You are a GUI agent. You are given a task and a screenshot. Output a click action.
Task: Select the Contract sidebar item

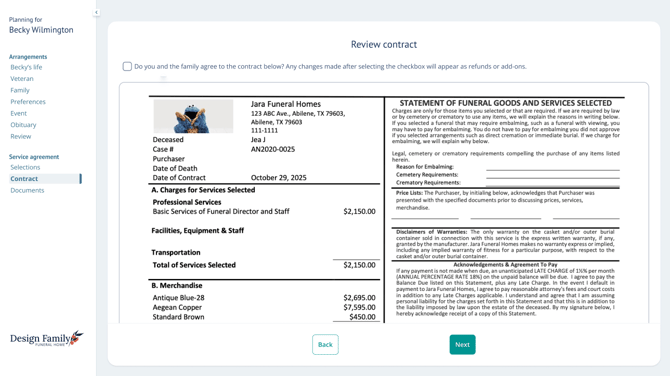(x=45, y=179)
